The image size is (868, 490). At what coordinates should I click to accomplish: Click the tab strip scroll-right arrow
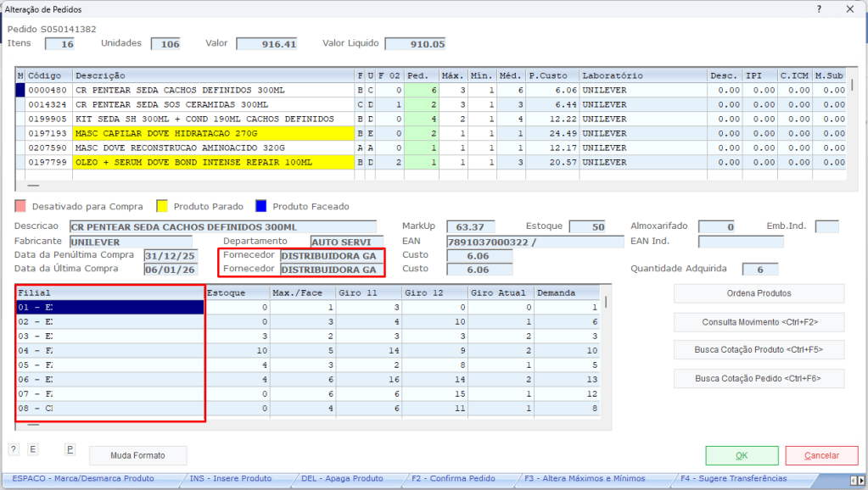(x=861, y=479)
